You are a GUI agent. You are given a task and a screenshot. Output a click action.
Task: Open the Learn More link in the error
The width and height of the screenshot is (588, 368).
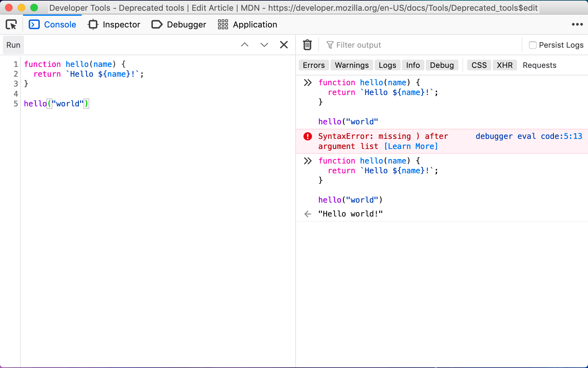(x=411, y=146)
